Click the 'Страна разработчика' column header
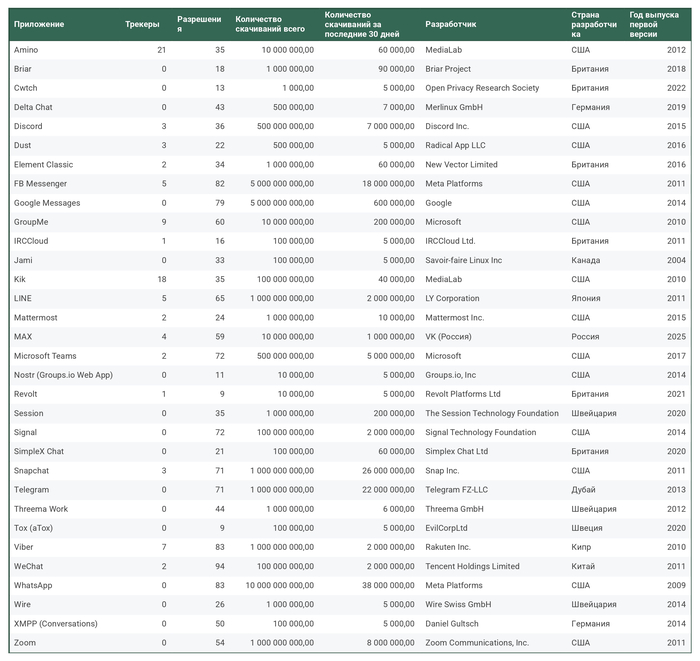 (594, 24)
